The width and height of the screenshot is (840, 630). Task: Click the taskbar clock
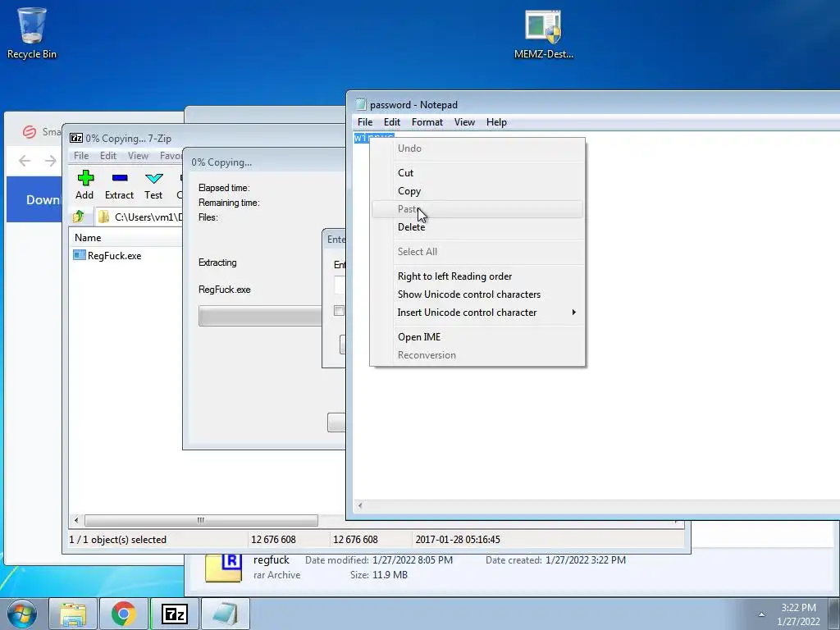pyautogui.click(x=798, y=614)
